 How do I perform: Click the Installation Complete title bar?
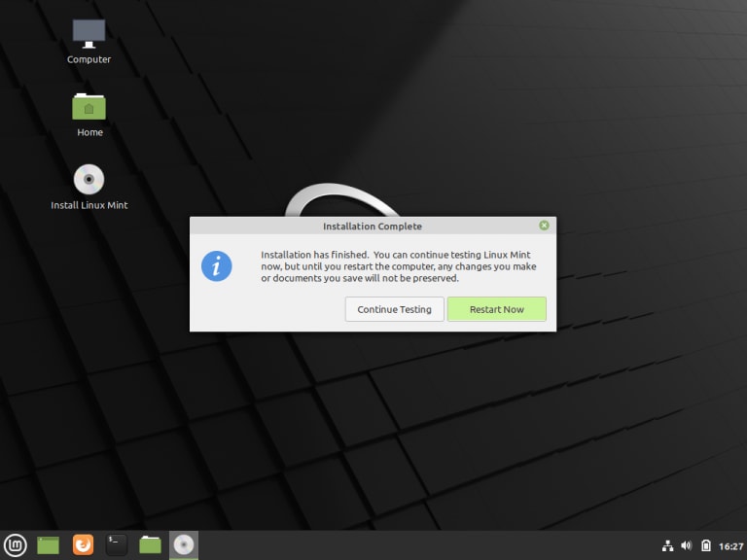click(x=373, y=227)
